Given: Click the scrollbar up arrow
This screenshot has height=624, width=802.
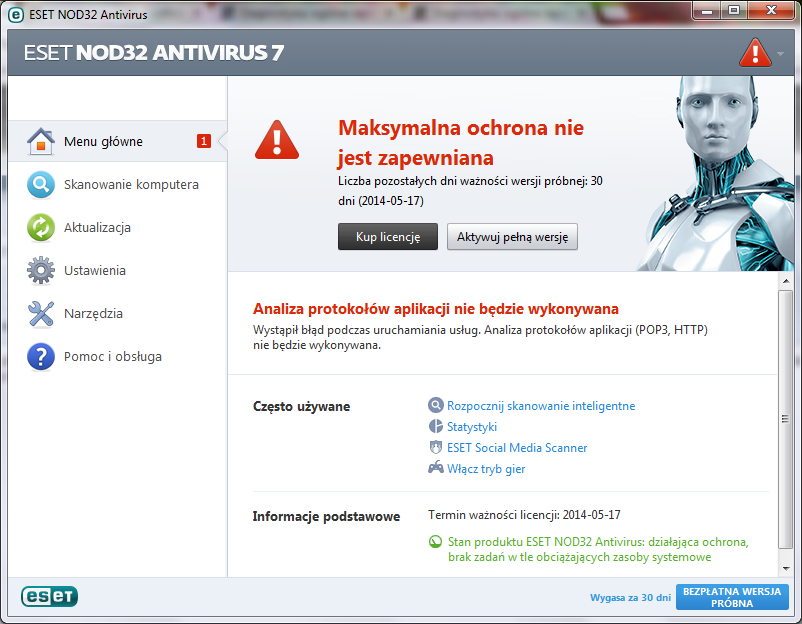Looking at the screenshot, I should pos(785,281).
